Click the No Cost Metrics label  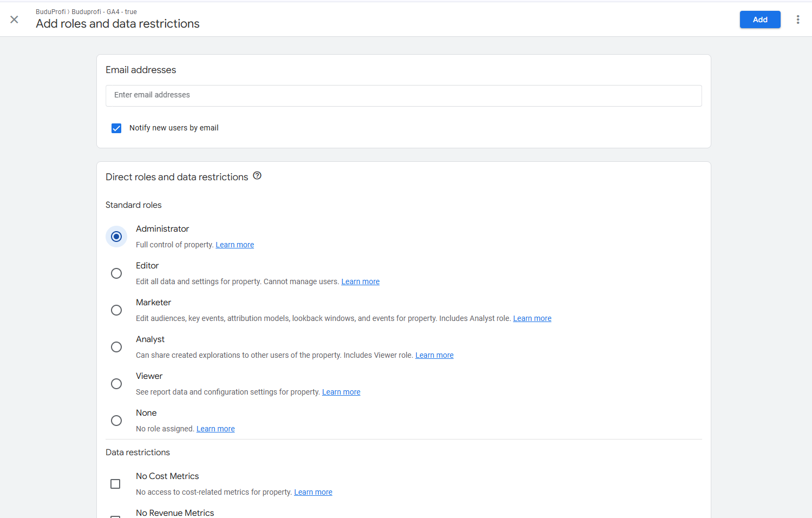click(x=167, y=476)
